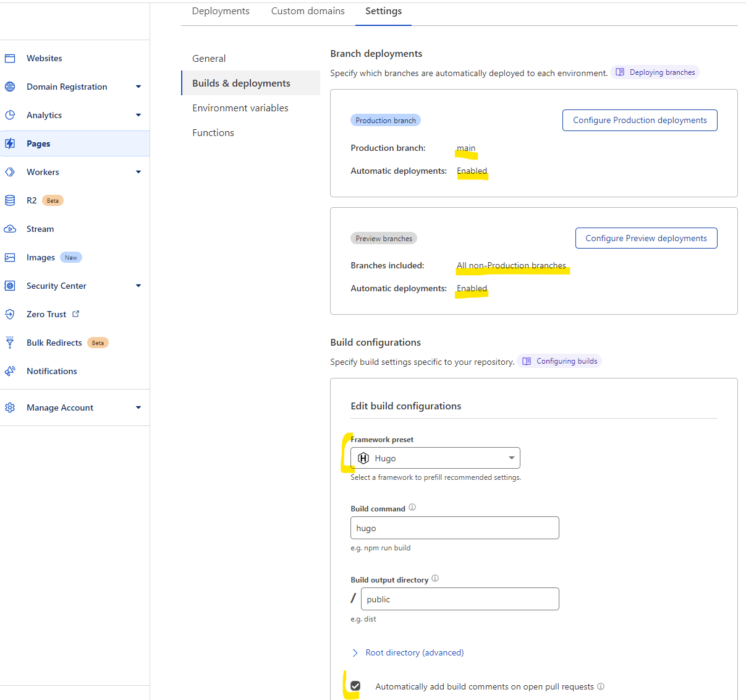746x700 pixels.
Task: Click the Configure Production deployments button
Action: pos(639,120)
